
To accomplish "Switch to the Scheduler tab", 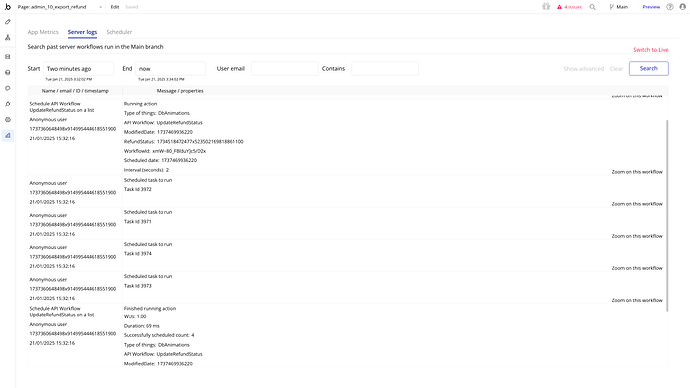I will click(119, 32).
